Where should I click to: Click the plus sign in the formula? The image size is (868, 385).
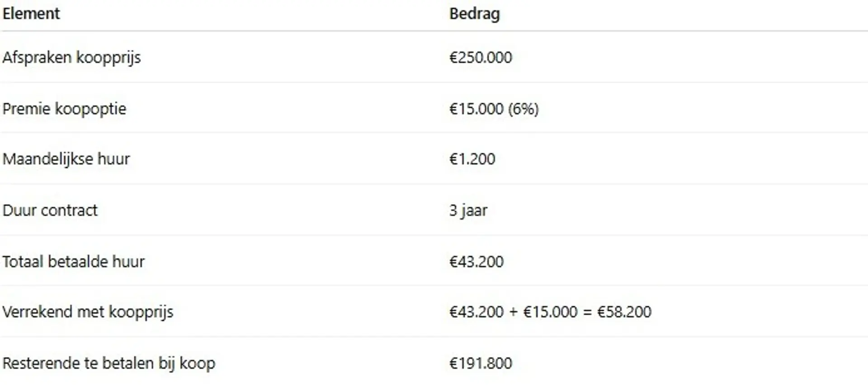(513, 312)
